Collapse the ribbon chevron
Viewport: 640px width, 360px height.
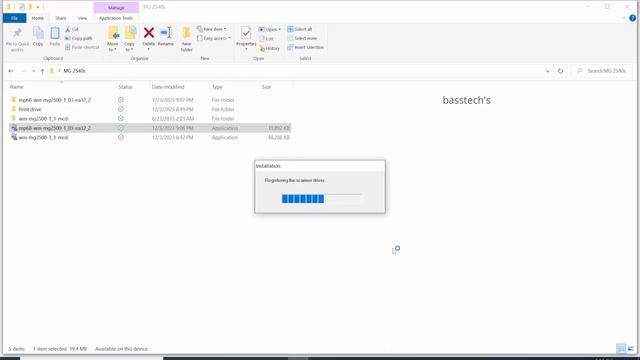point(624,18)
